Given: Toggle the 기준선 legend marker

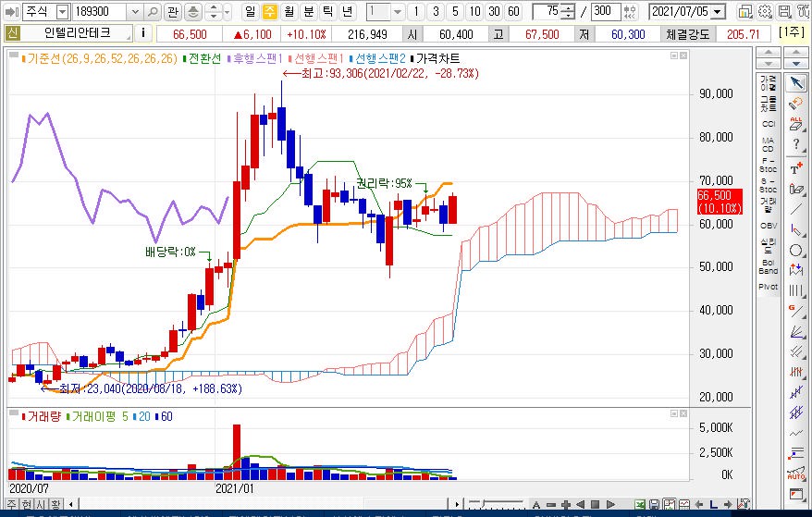Looking at the screenshot, I should (24, 58).
